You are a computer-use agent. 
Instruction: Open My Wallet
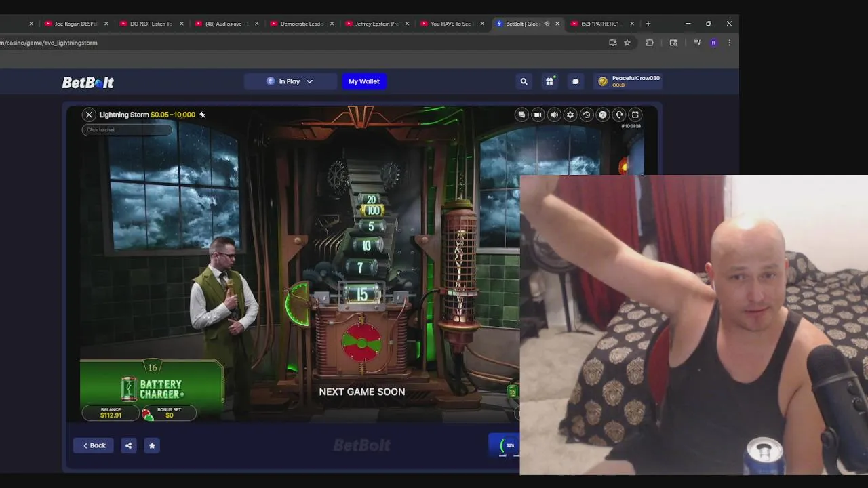tap(364, 81)
